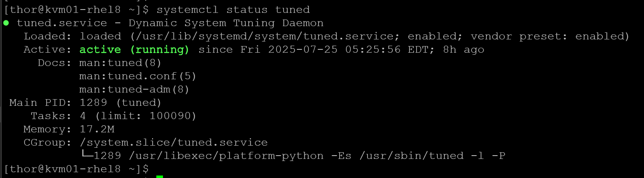Viewport: 644px width, 178px height.
Task: Open the man:tuned(8) docs reference
Action: click(120, 63)
